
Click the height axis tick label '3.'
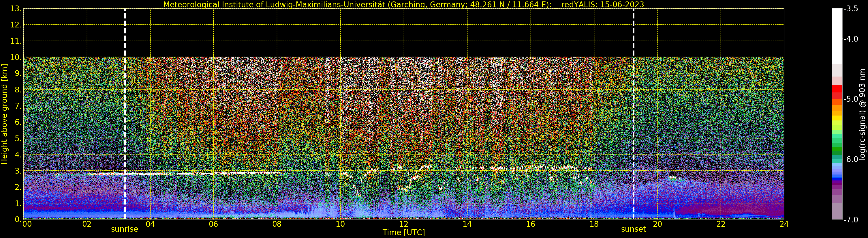click(18, 171)
